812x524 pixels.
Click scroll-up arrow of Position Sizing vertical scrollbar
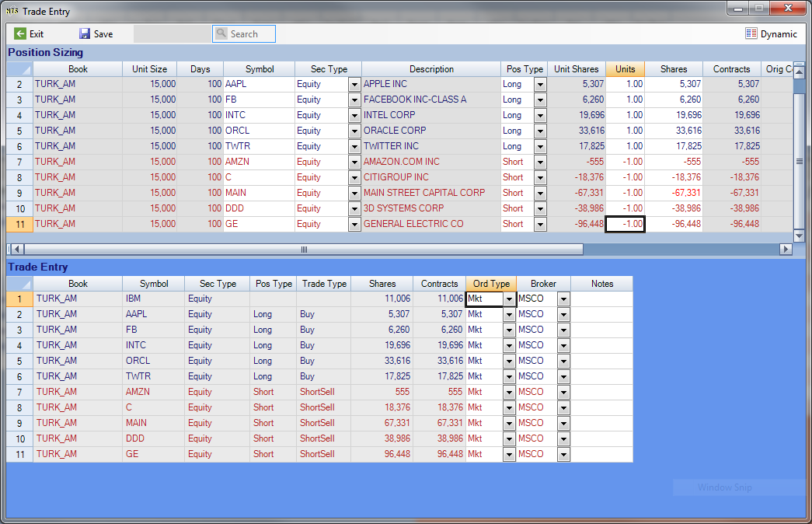click(x=799, y=71)
